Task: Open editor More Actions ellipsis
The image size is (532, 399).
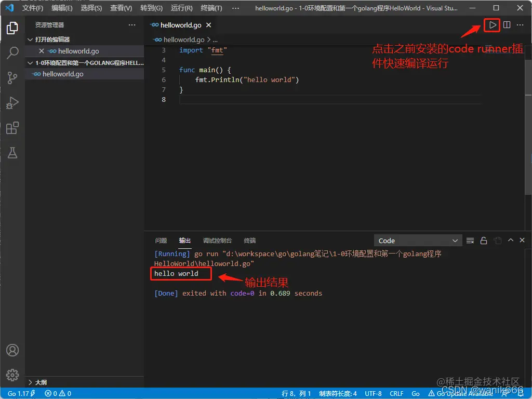Action: pos(520,25)
